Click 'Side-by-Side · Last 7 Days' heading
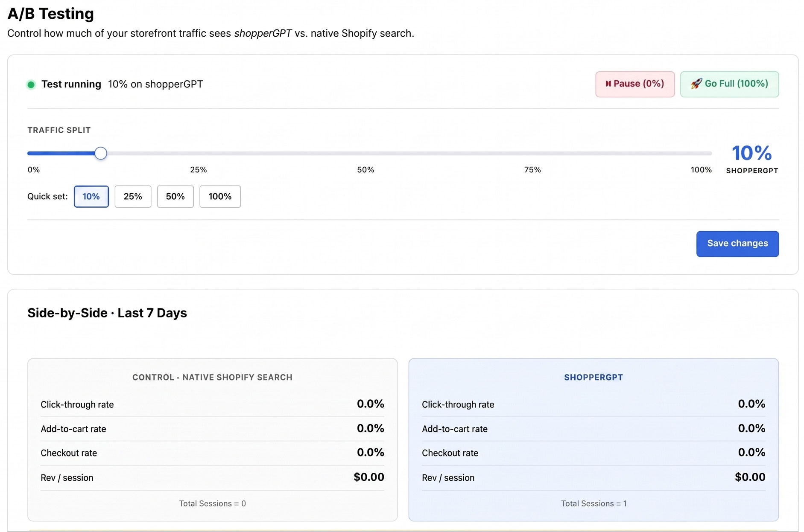Screen dimensions: 804x532 click(107, 313)
